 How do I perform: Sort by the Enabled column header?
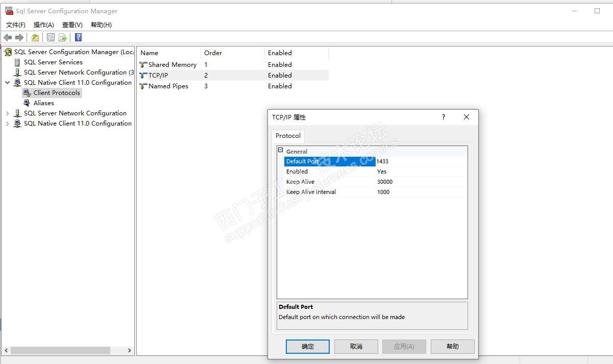pyautogui.click(x=296, y=53)
